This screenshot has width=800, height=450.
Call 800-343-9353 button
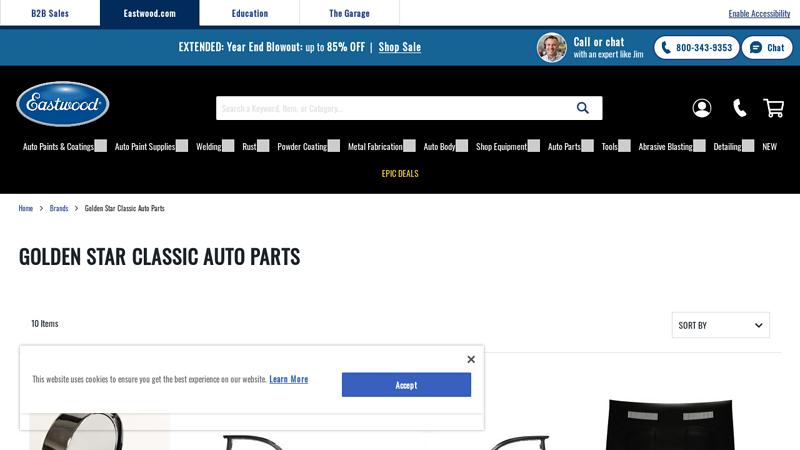point(696,47)
